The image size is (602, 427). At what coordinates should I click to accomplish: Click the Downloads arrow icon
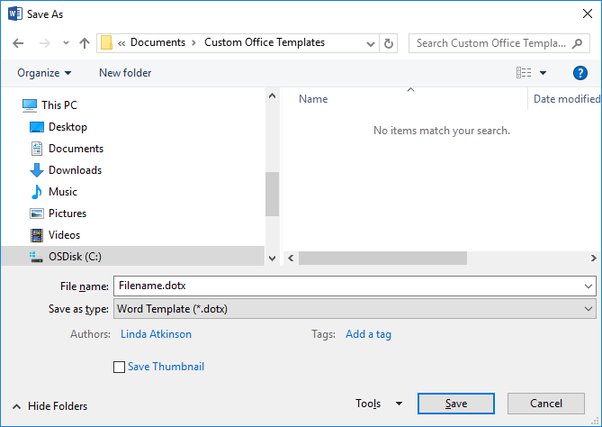point(37,170)
